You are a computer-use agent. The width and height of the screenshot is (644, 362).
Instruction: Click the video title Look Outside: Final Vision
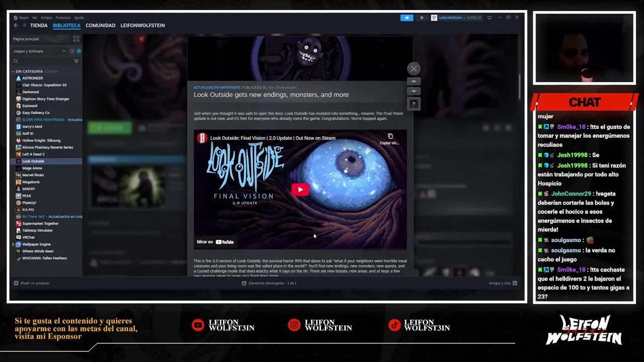click(273, 138)
